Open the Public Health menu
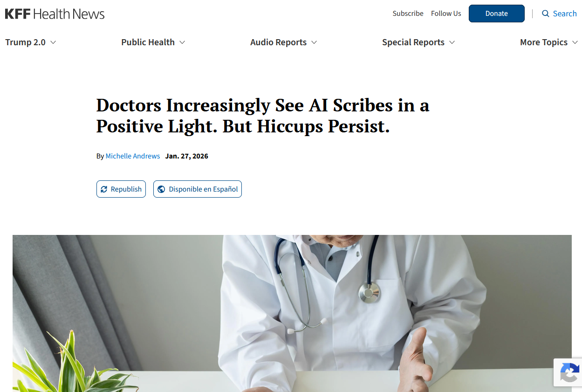The height and width of the screenshot is (392, 582). pyautogui.click(x=148, y=42)
